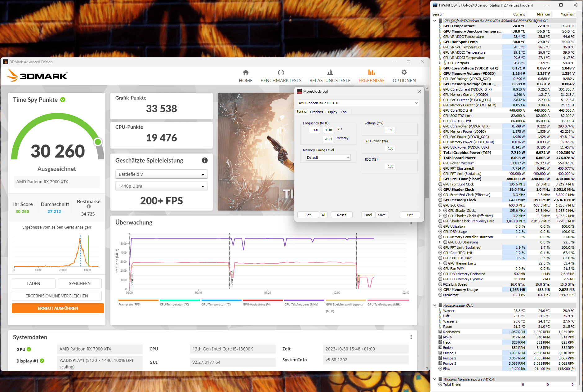Click Framerate (FPS) orange legend swatch
This screenshot has width=583, height=392.
click(138, 300)
